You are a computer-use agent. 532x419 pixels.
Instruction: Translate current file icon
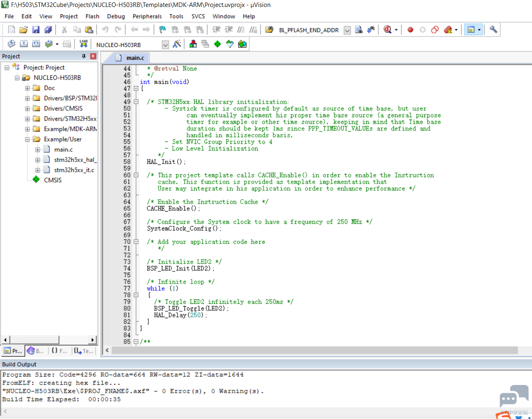pos(11,44)
